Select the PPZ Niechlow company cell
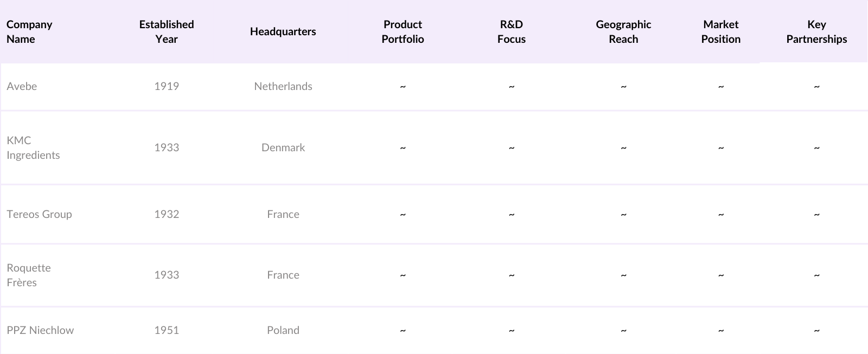Viewport: 868px width, 354px height. 40,330
